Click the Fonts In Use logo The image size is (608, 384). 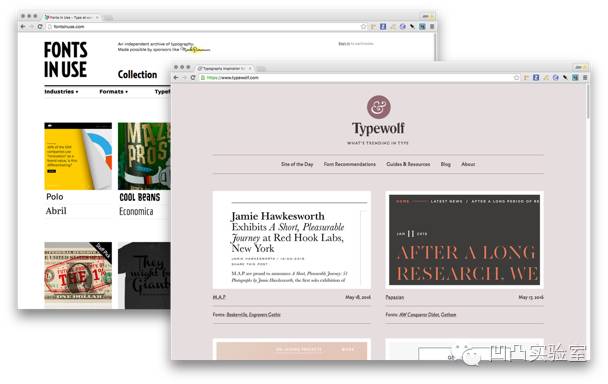66,60
